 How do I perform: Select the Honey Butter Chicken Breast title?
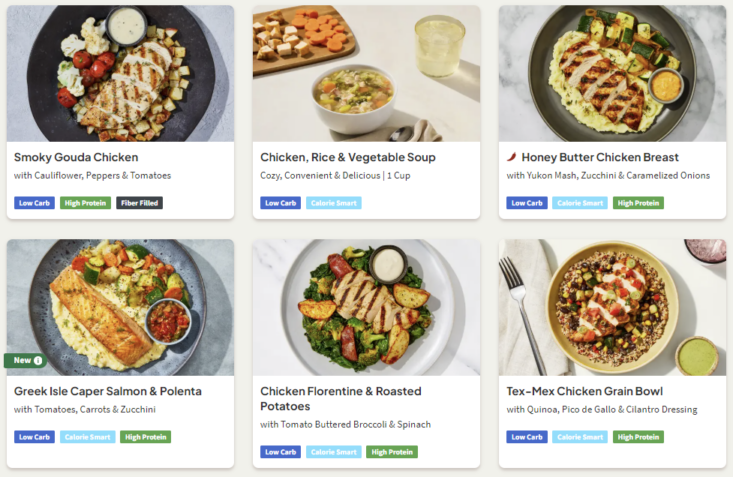(x=600, y=158)
